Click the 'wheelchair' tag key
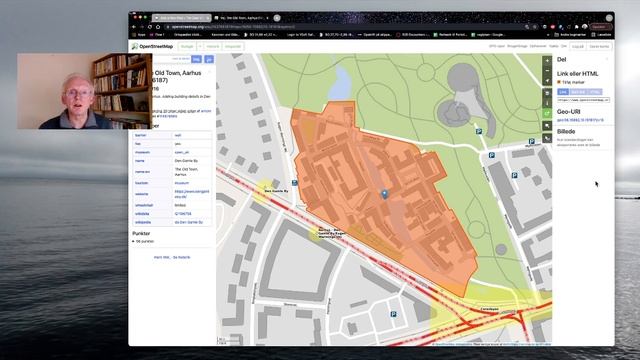The image size is (640, 360). click(x=144, y=205)
